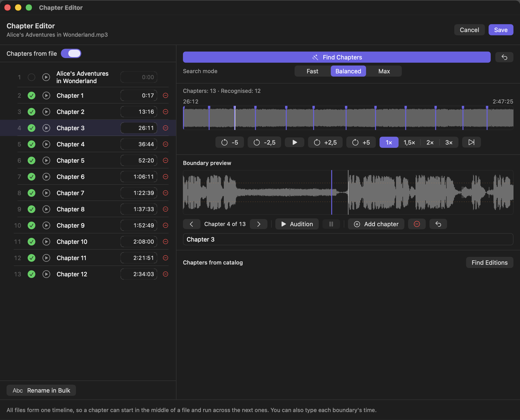Viewport: 520px width, 420px height.
Task: Click the Add chapter button
Action: pyautogui.click(x=376, y=224)
